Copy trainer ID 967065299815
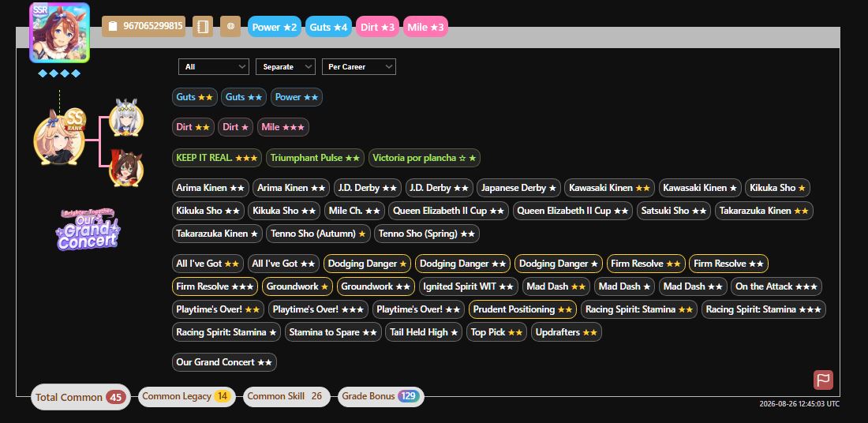This screenshot has height=423, width=868. point(144,27)
